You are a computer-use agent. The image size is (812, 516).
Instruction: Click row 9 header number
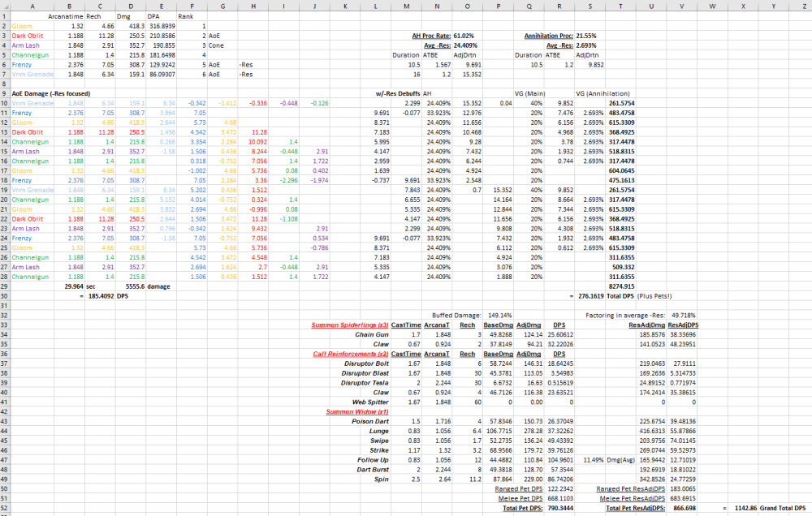tap(4, 93)
